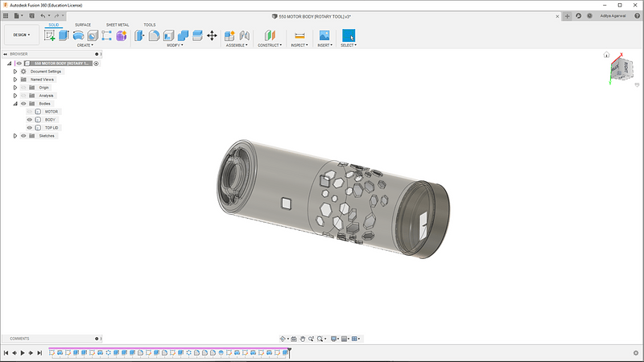Redo the last action

56,16
